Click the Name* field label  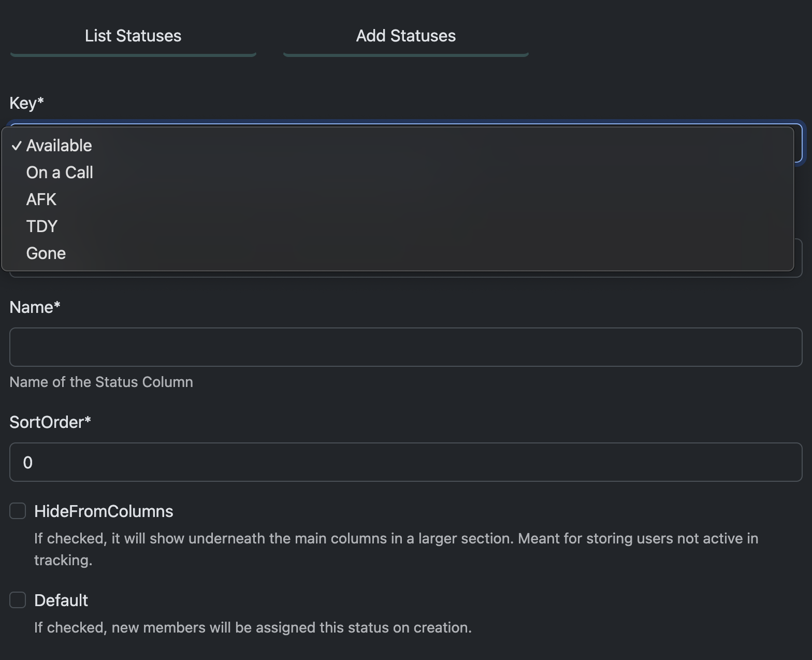pyautogui.click(x=35, y=308)
